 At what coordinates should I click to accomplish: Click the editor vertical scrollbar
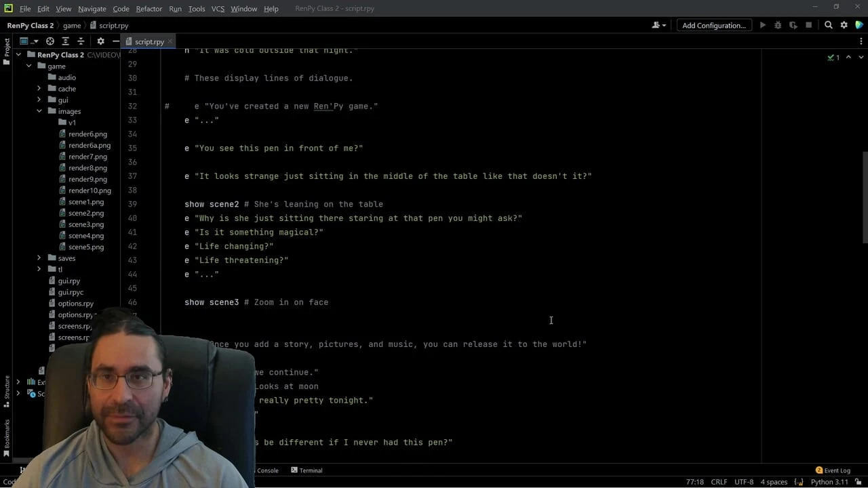point(864,197)
